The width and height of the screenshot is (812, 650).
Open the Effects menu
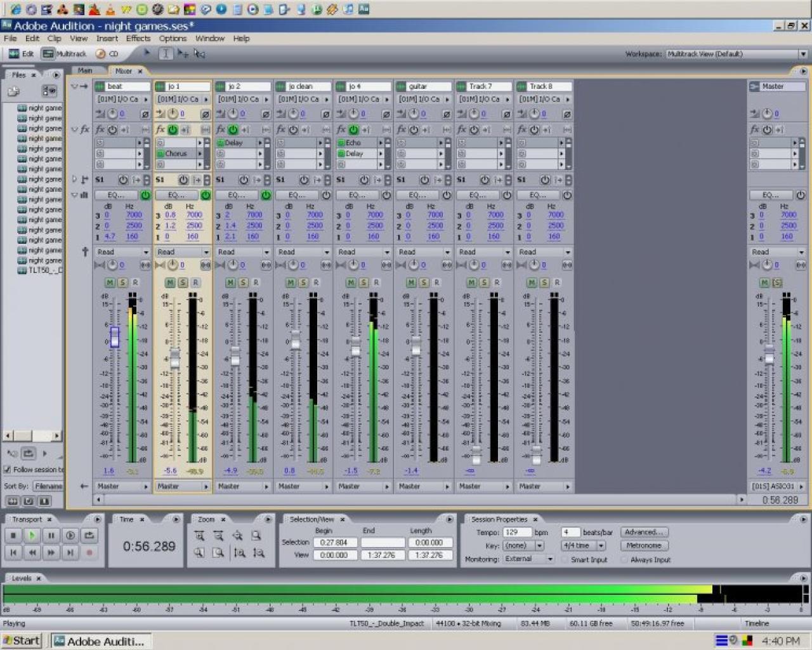point(138,39)
